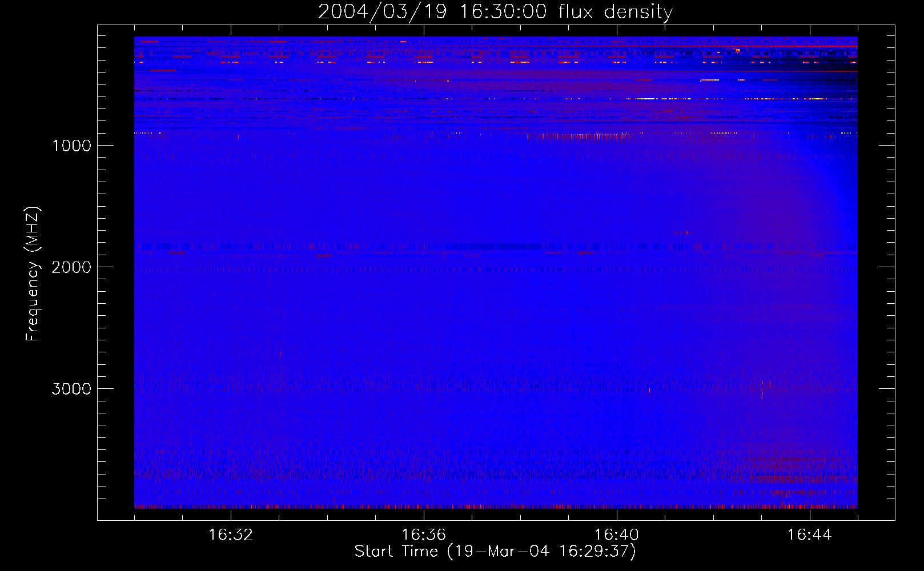Viewport: 924px width, 571px height.
Task: Select the 'Frequency (MHZ)' axis label
Action: (33, 274)
